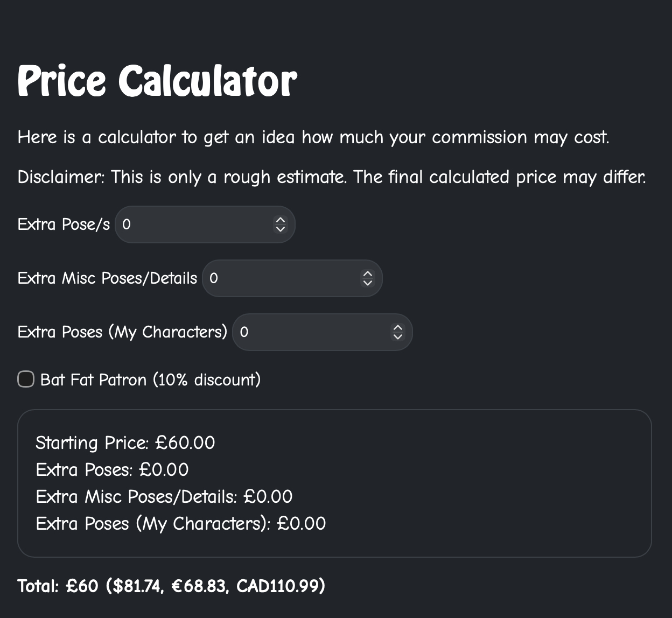Click up arrow in Extra Misc Poses/Details field

pos(367,274)
